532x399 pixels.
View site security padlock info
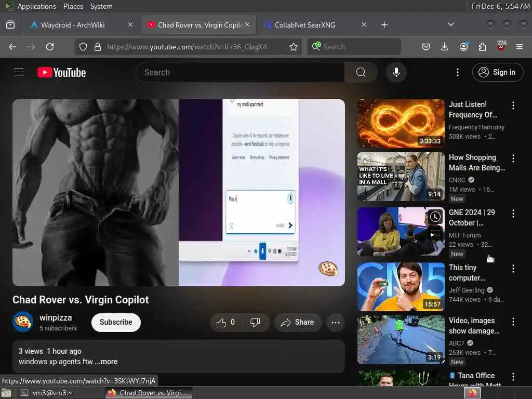[x=98, y=47]
